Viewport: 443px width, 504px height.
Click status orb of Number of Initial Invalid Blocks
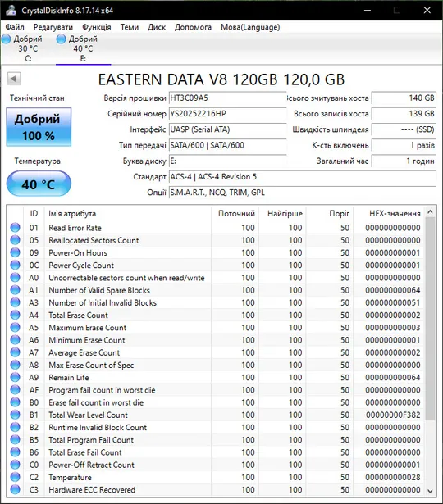point(15,302)
